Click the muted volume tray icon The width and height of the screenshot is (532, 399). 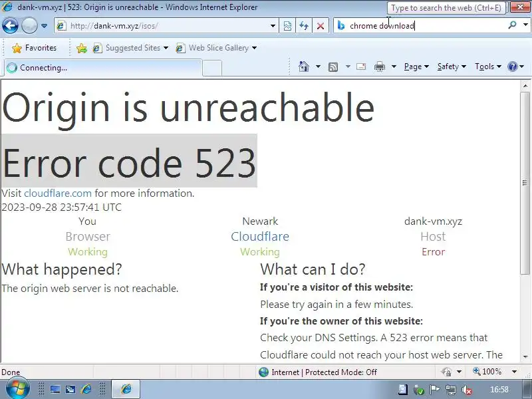click(x=467, y=390)
